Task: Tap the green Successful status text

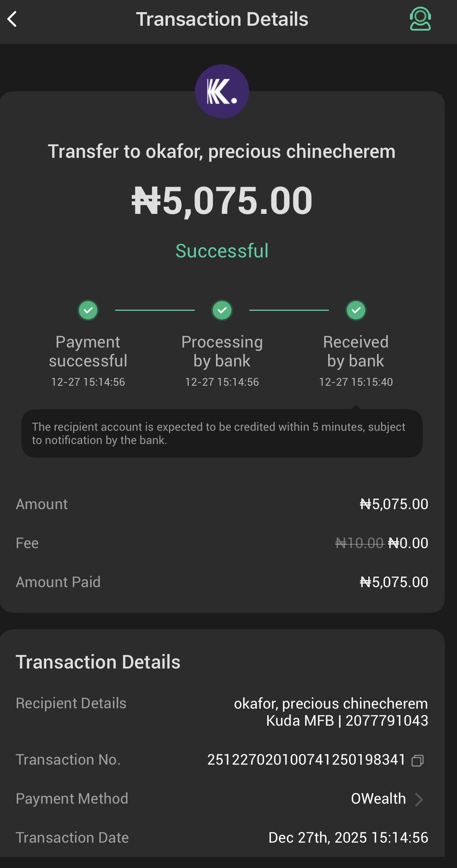Action: coord(222,251)
